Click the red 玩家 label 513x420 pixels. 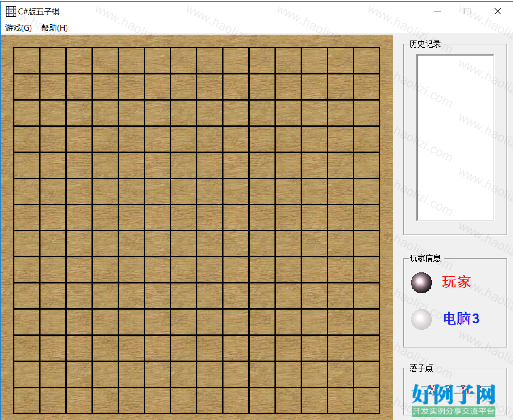pyautogui.click(x=456, y=282)
